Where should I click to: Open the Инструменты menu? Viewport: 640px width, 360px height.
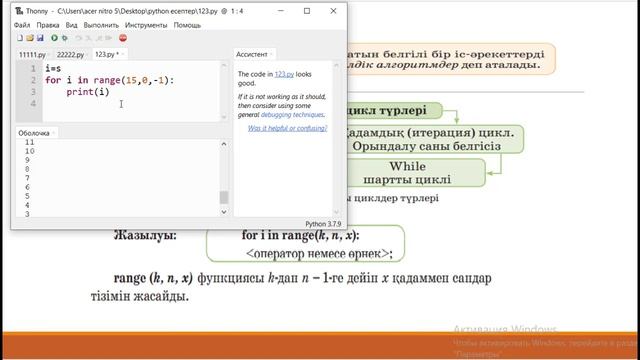click(x=146, y=25)
